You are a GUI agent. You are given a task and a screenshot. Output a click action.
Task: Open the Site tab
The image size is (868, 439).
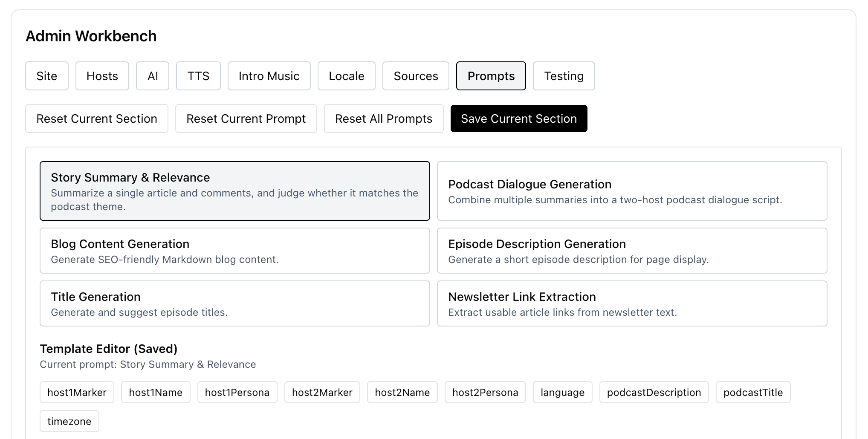[46, 76]
